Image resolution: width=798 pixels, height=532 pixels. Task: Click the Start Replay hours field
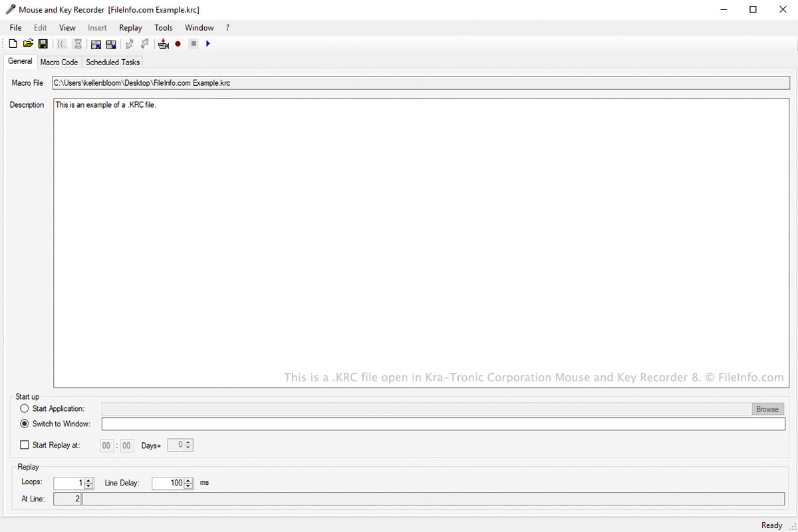(107, 446)
